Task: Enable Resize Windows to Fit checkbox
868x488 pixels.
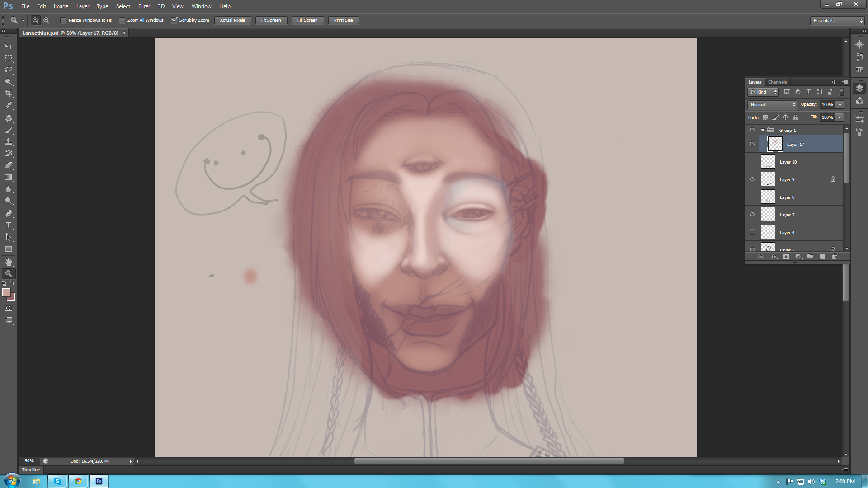Action: pos(64,20)
